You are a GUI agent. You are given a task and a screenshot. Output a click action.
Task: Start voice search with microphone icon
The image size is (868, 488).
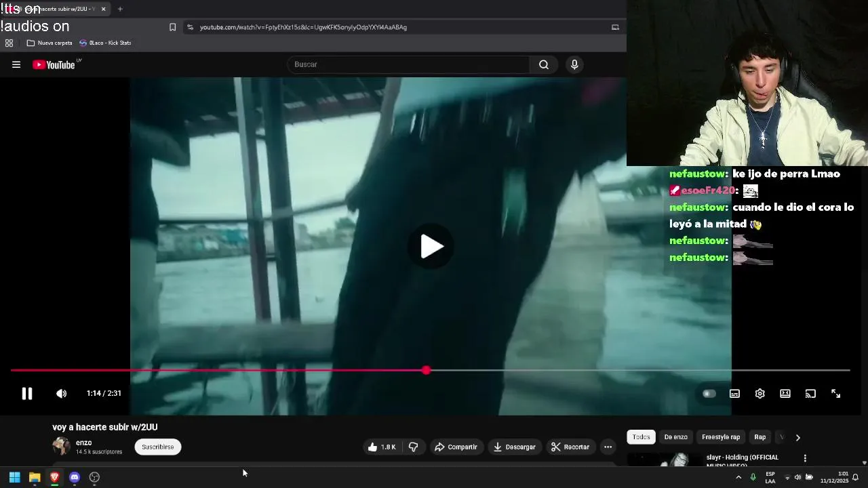click(x=574, y=64)
